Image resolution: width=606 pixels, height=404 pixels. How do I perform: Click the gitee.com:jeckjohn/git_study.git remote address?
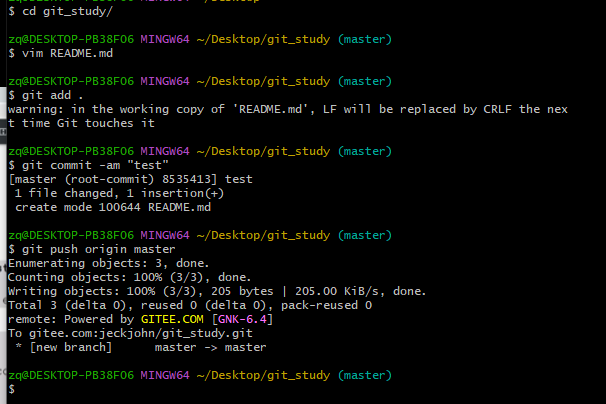141,333
